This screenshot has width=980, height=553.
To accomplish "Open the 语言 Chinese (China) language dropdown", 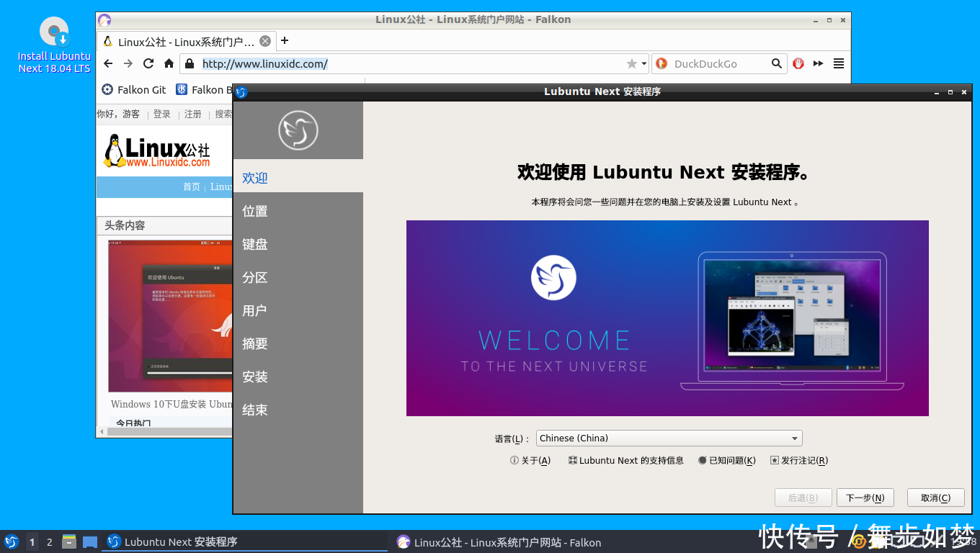I will (669, 438).
